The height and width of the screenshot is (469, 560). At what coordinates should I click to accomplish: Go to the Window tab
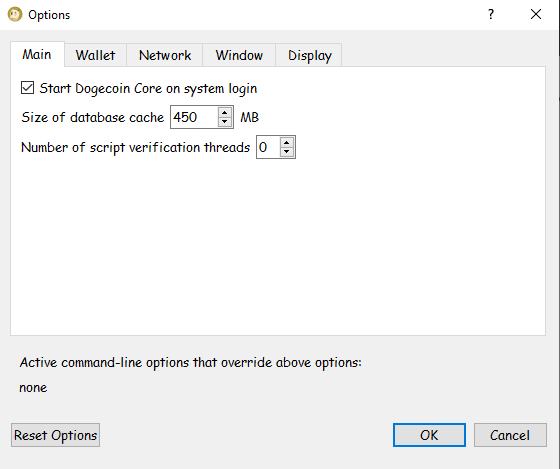[x=239, y=55]
